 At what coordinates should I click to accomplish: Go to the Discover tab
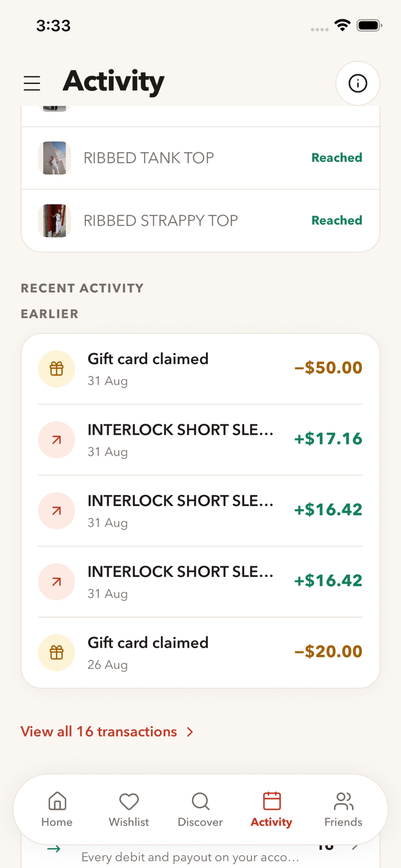pos(200,809)
